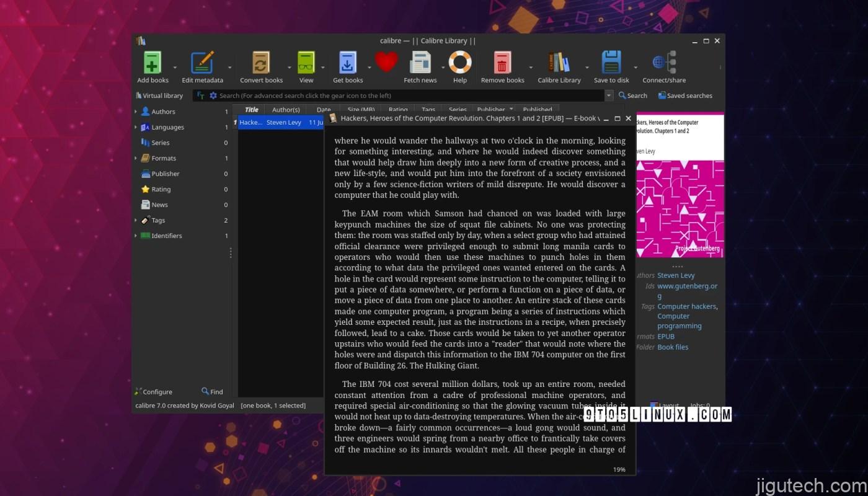This screenshot has width=868, height=496.
Task: Expand the Identifiers category
Action: [x=136, y=236]
